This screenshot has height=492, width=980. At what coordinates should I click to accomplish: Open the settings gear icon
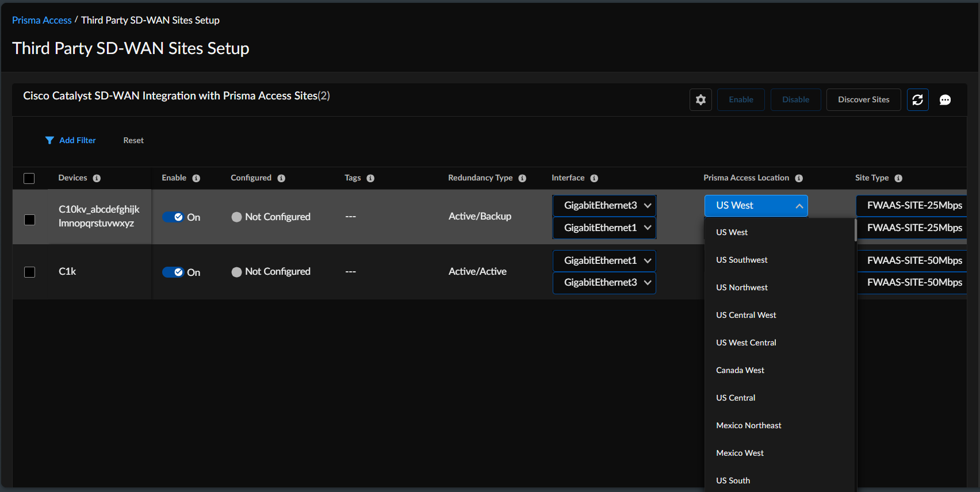click(700, 100)
